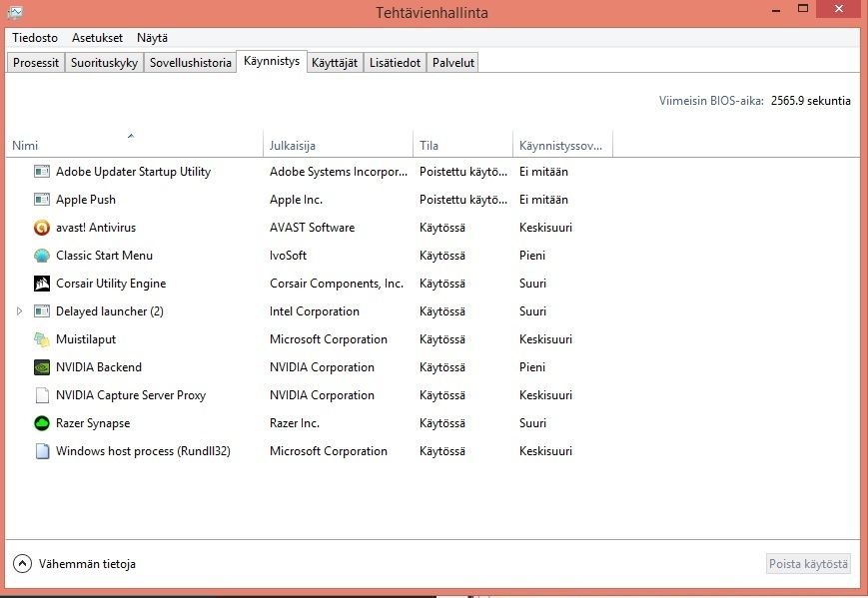
Task: Click the Poista käytöstä button
Action: pos(808,564)
